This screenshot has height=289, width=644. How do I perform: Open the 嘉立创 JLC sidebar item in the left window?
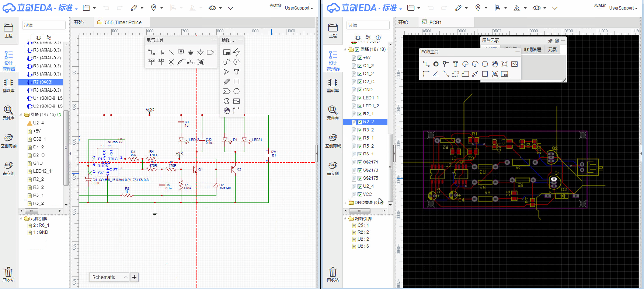[8, 168]
